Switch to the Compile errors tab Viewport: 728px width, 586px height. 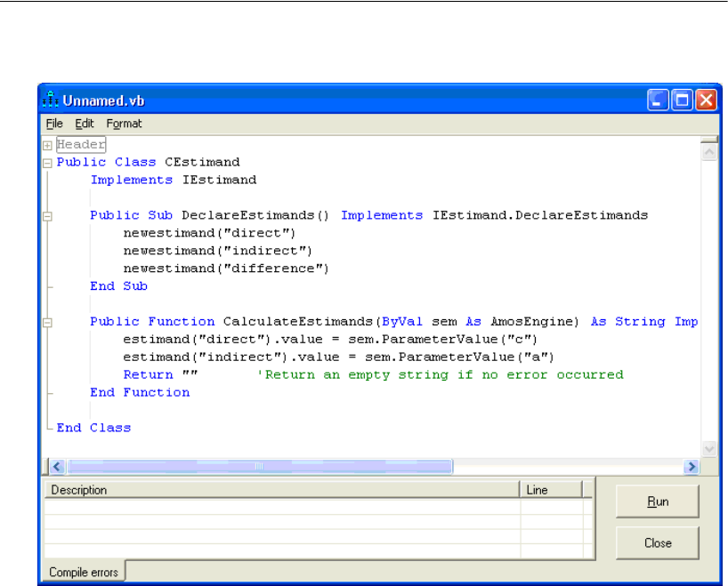coord(84,572)
